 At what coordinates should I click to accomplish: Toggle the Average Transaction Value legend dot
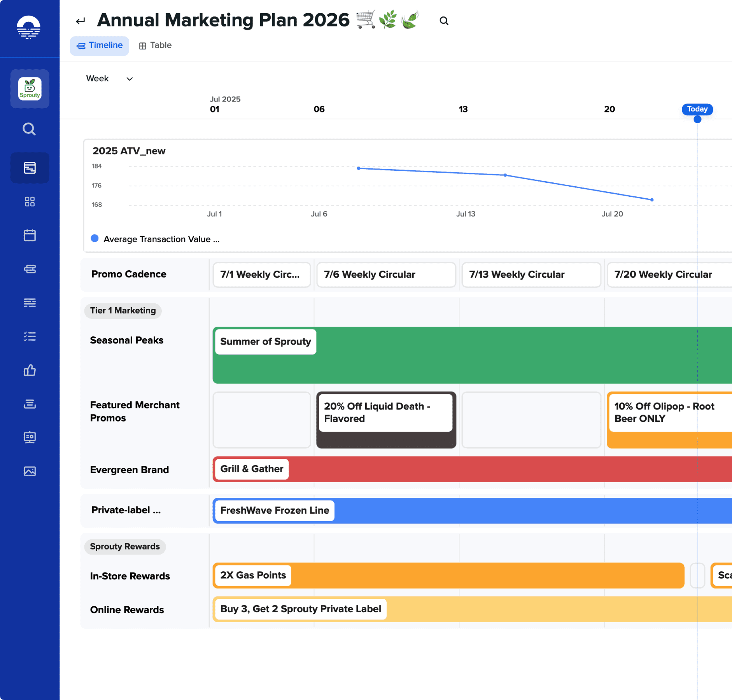(x=95, y=238)
